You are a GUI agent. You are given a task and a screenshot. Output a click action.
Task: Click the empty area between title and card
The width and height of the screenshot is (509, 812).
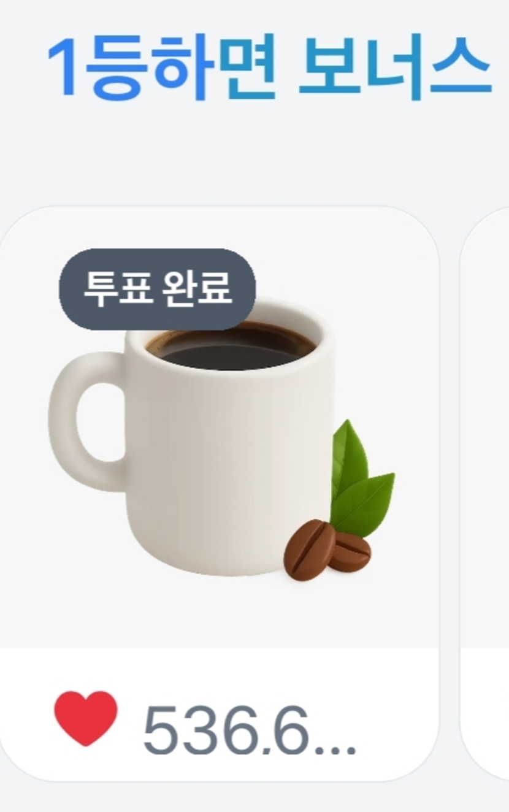coord(255,153)
